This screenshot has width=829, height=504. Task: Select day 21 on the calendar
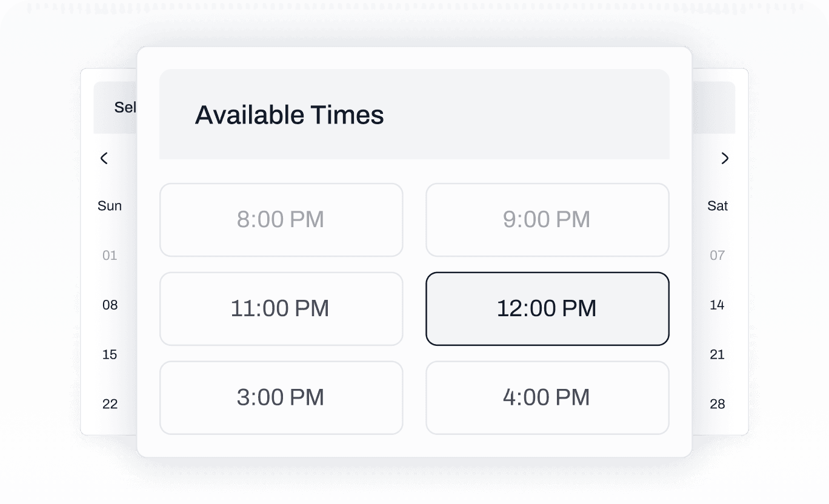pyautogui.click(x=717, y=354)
